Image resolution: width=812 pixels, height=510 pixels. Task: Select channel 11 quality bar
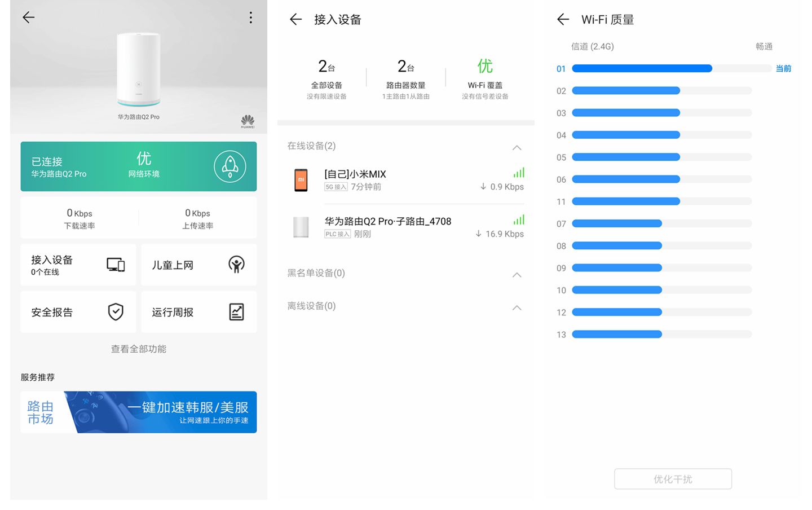[x=662, y=201]
